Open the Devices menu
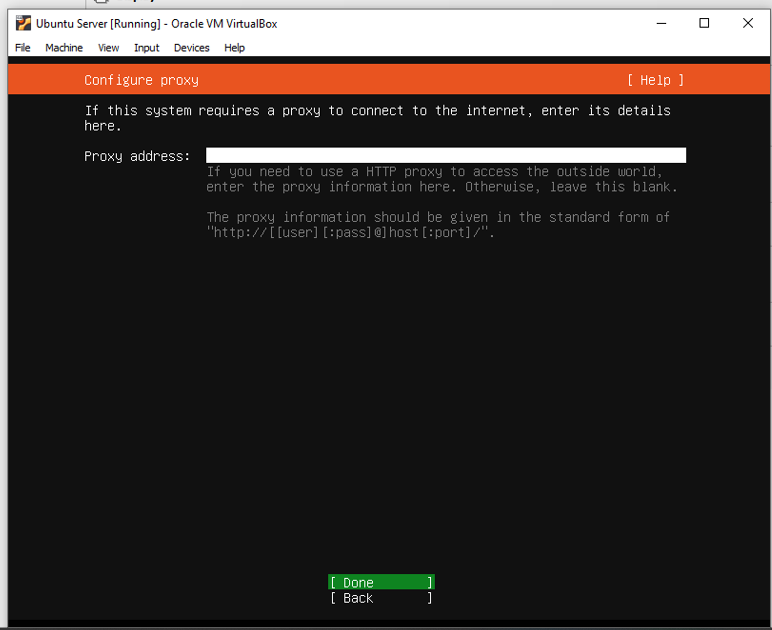 tap(191, 47)
